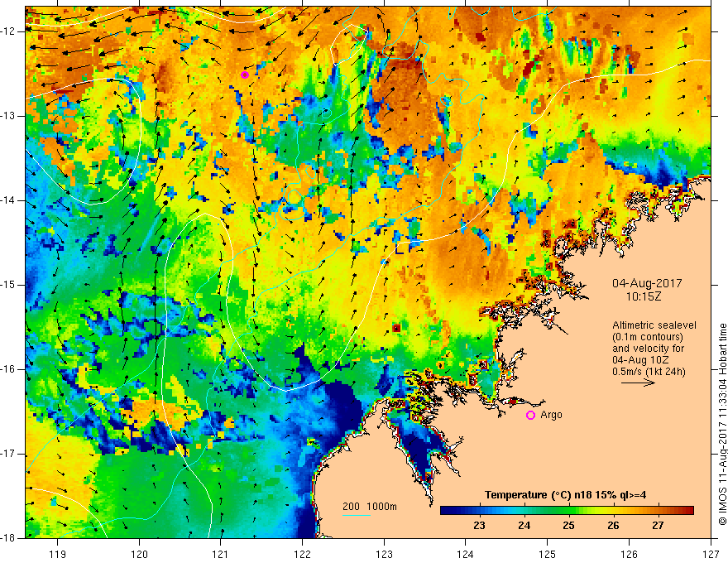Click latitude axis label '-18'
This screenshot has width=728, height=563.
[9, 538]
